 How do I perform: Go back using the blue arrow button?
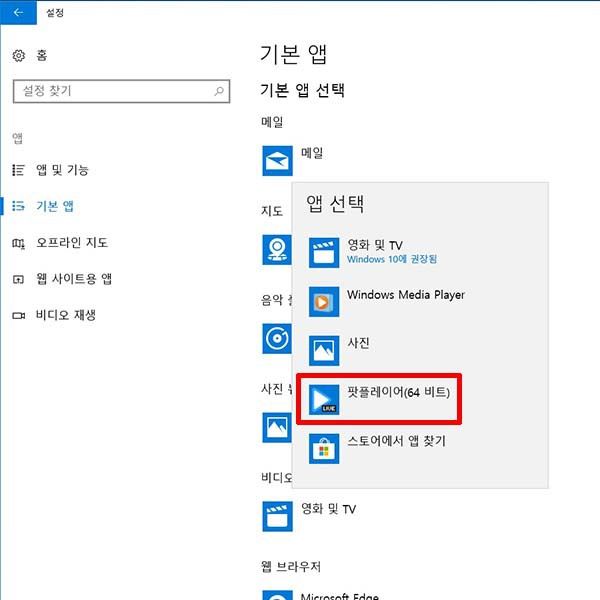18,13
